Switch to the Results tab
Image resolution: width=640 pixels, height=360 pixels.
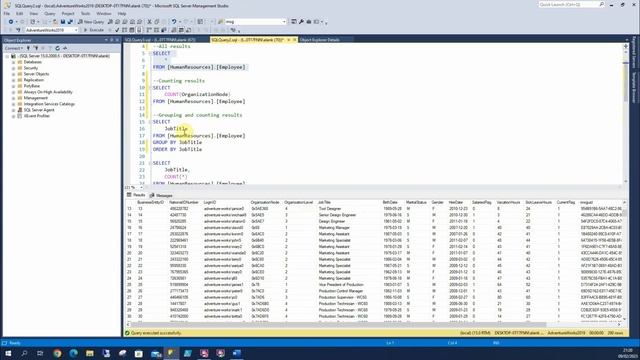[x=136, y=195]
